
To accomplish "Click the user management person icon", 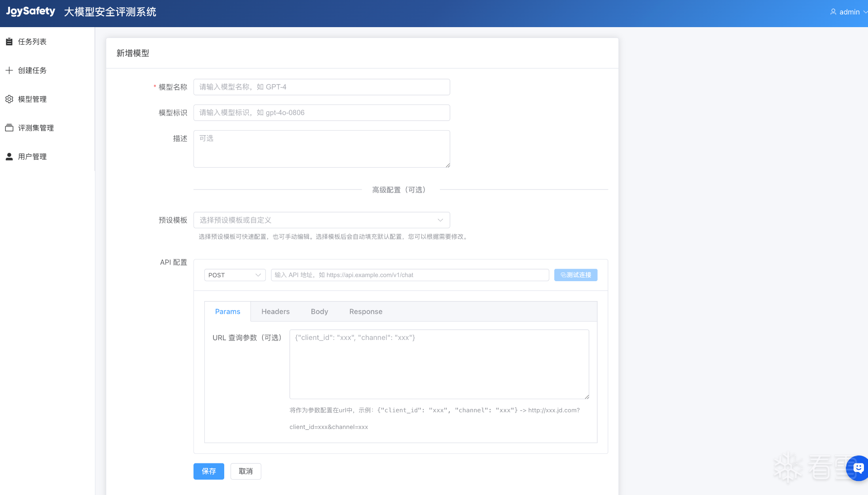I will pos(9,156).
